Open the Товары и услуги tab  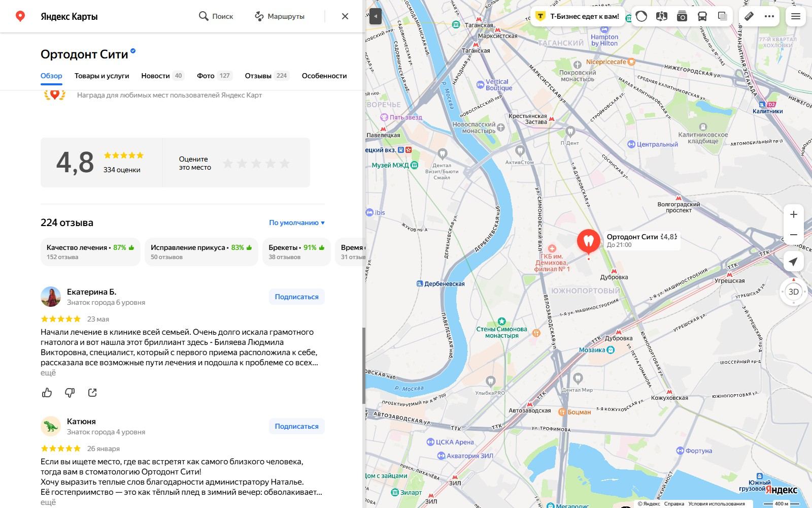click(x=101, y=76)
